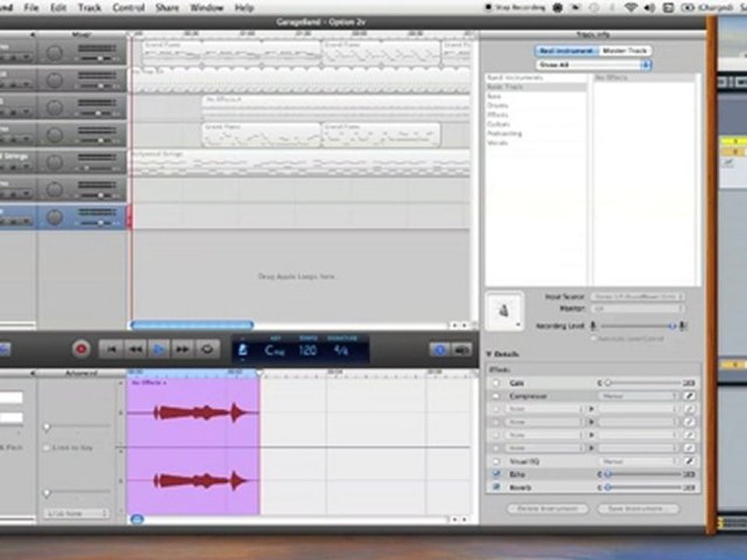Open the Show All dropdown

click(593, 65)
